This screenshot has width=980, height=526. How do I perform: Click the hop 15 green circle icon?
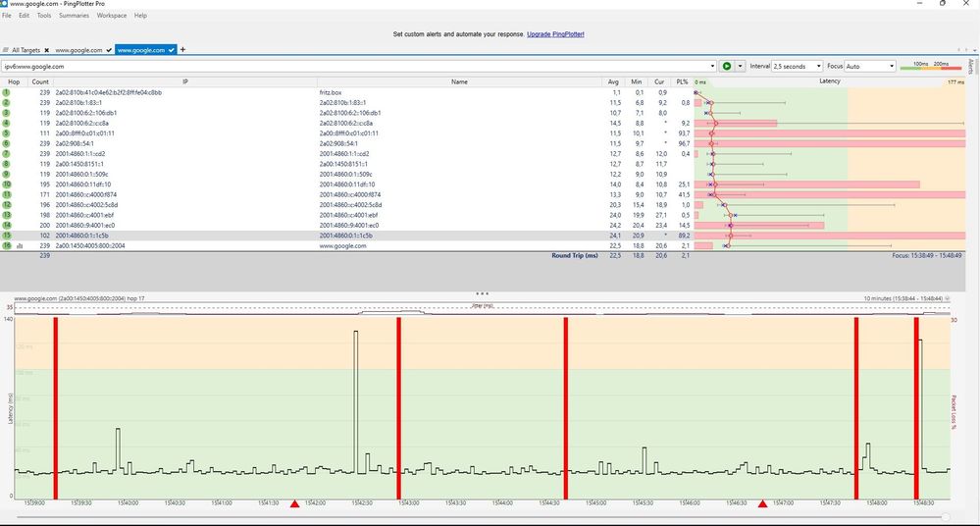coord(6,236)
